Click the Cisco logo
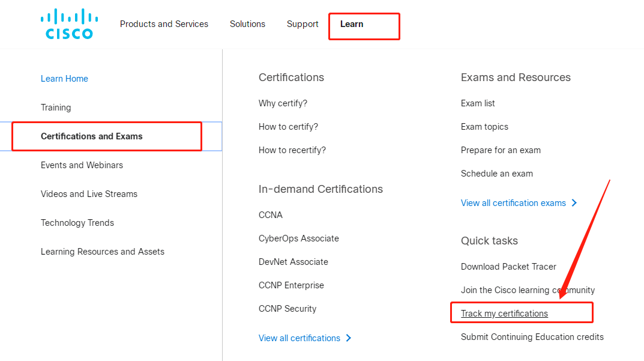 coord(69,24)
